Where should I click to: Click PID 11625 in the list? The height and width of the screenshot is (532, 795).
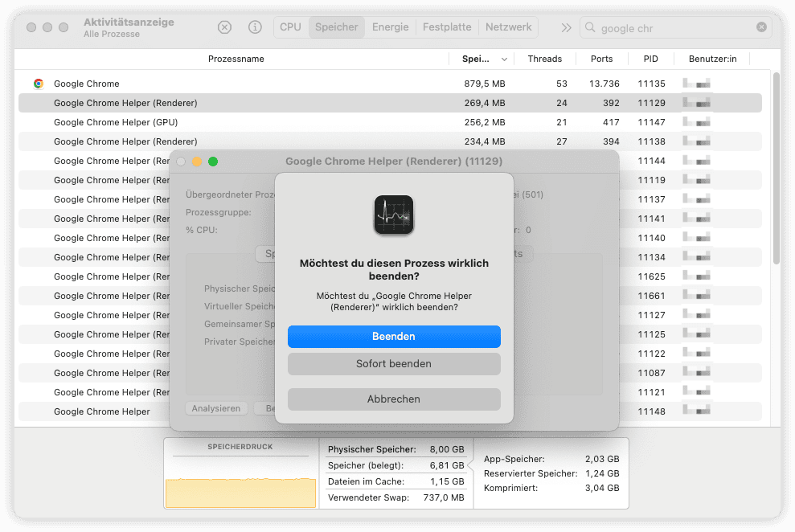652,276
